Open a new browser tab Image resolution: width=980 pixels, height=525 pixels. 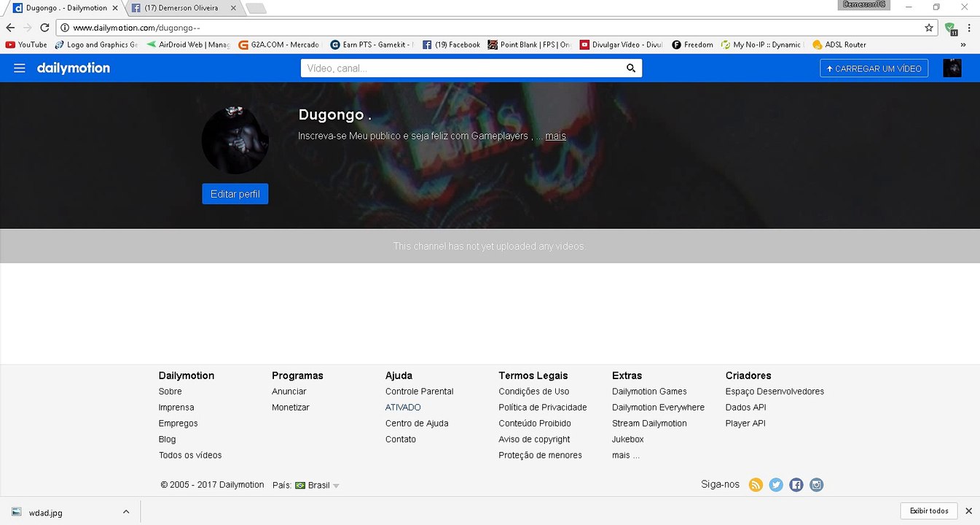[x=256, y=9]
